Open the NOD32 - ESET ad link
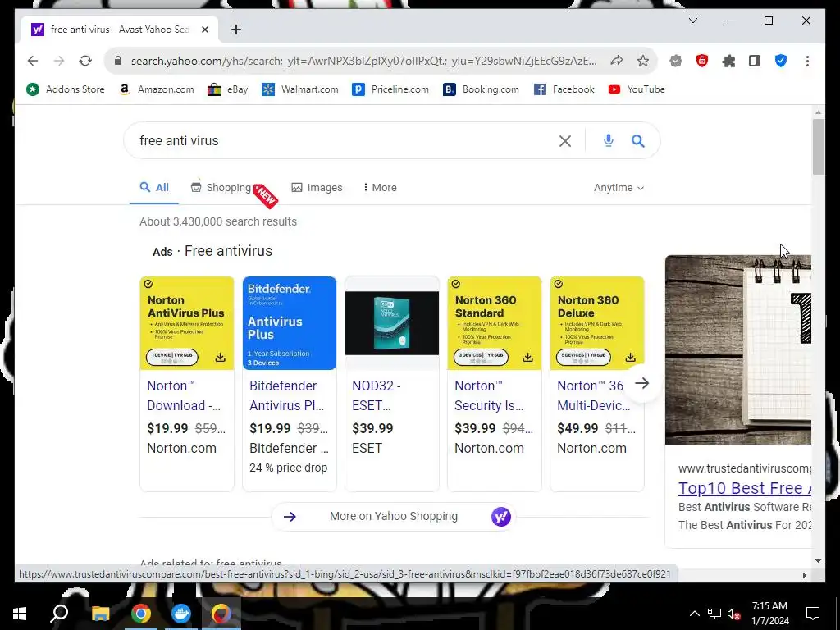The width and height of the screenshot is (840, 630). (x=376, y=395)
